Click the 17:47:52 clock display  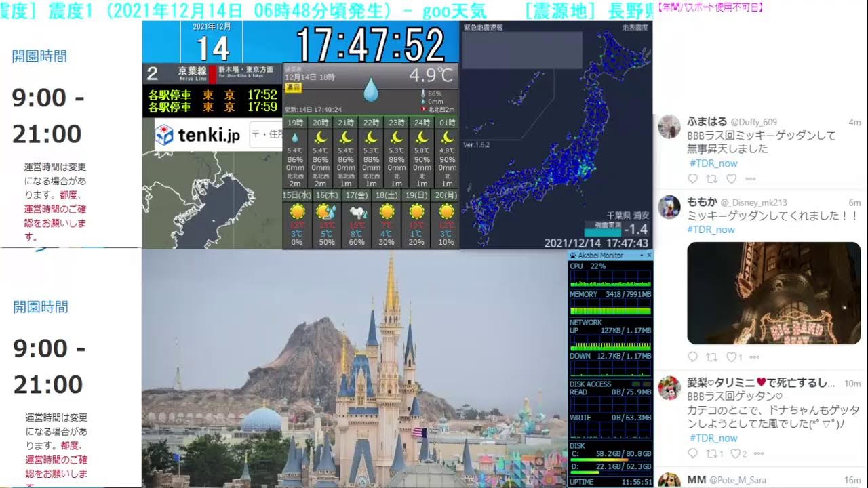tap(370, 45)
